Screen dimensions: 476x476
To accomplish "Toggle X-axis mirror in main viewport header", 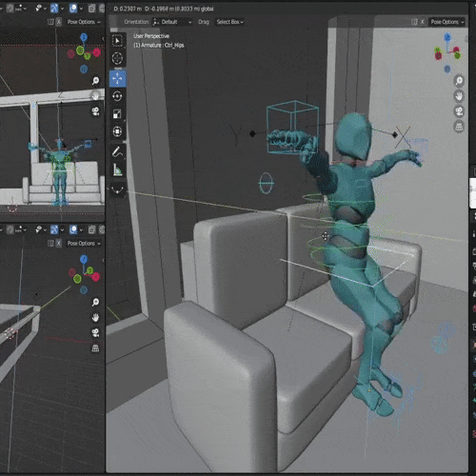I will (423, 22).
